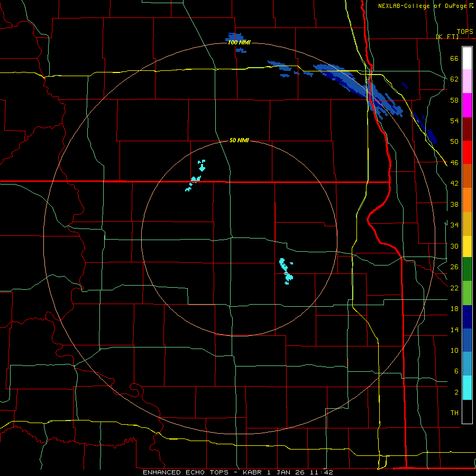The width and height of the screenshot is (476, 476).
Task: Click the 22 scale value
Action: (454, 288)
